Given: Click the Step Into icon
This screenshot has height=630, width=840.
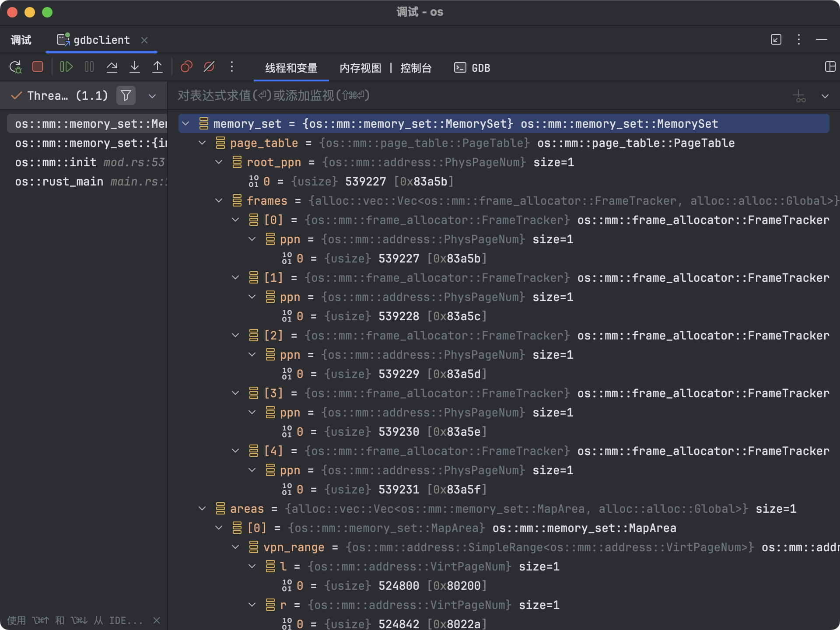Looking at the screenshot, I should 135,67.
